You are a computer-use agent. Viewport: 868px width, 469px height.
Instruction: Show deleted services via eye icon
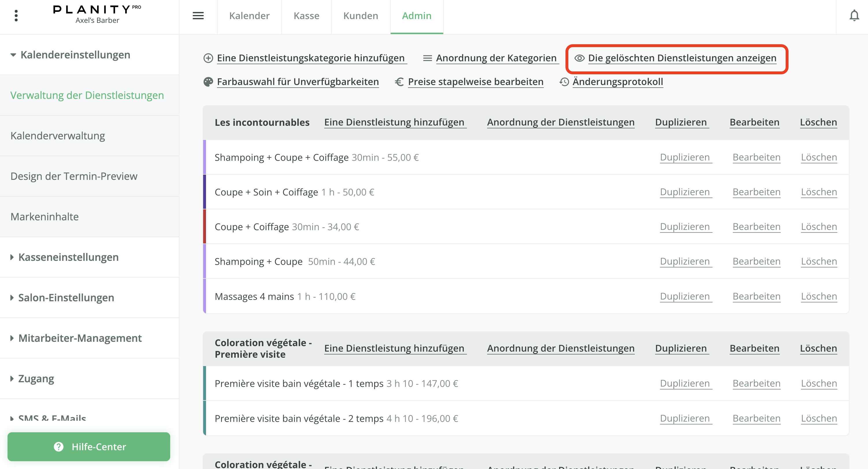tap(579, 58)
